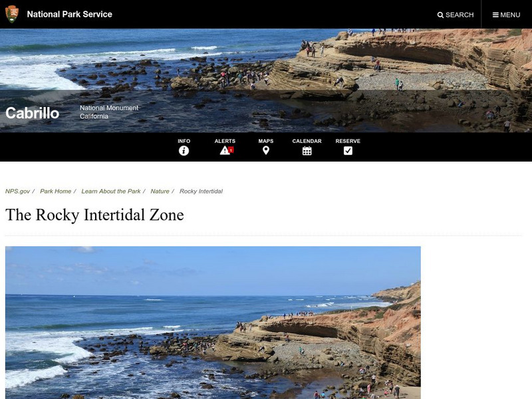532x399 pixels.
Task: Click the Rocky Intertidal breadcrumb item
Action: coord(201,192)
